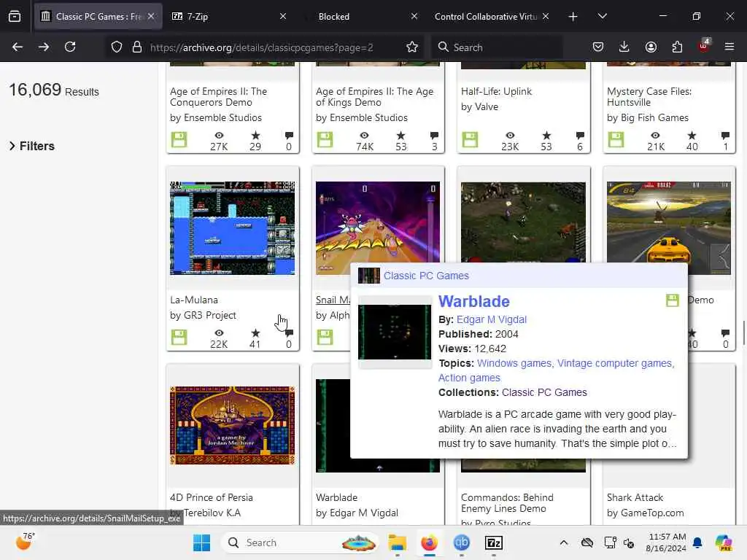
Task: Open the extensions puzzle icon
Action: click(677, 47)
